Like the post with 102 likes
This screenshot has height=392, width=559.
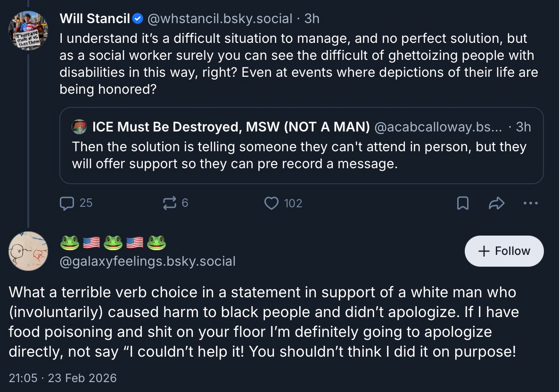[271, 203]
